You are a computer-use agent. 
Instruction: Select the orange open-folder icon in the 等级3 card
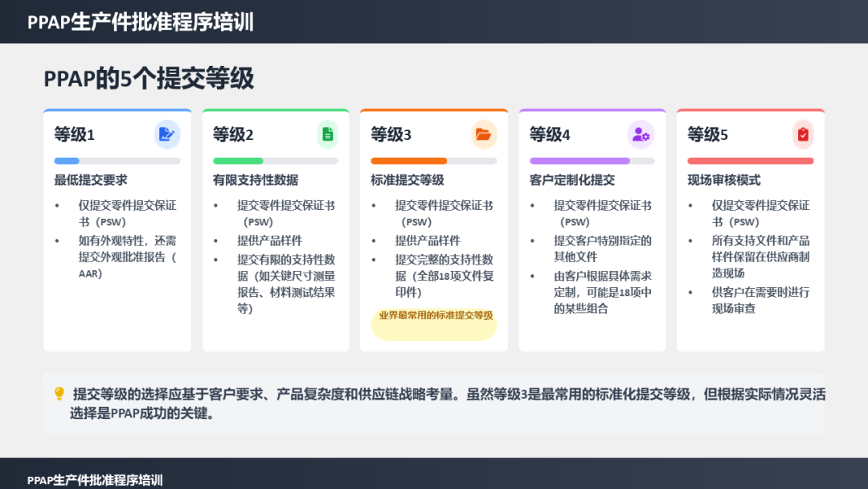point(483,134)
